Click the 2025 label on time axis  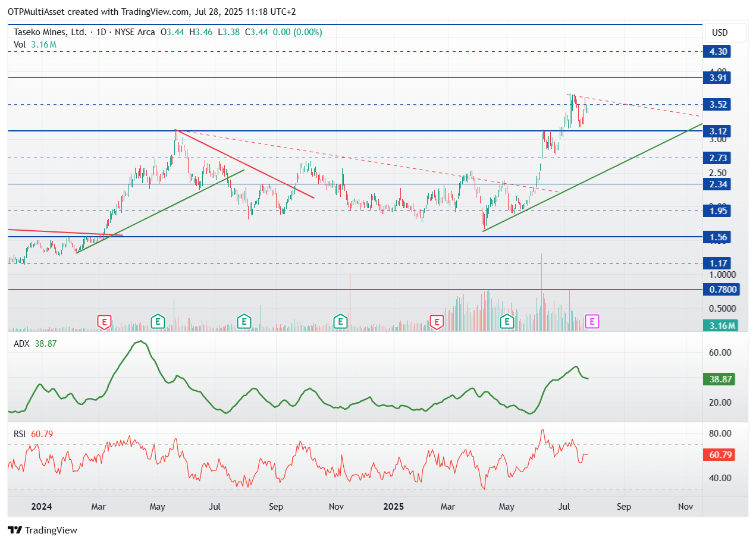click(x=393, y=507)
